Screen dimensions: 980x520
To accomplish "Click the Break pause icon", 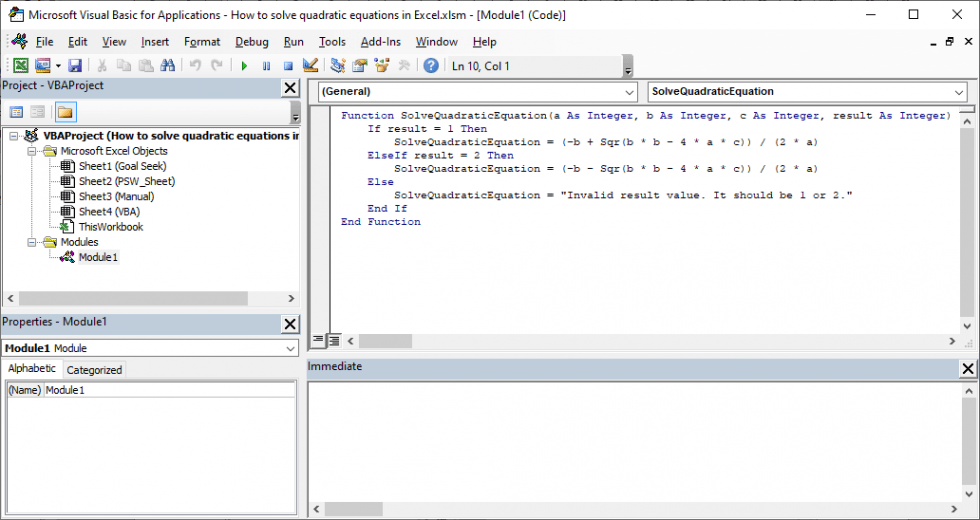I will point(266,66).
